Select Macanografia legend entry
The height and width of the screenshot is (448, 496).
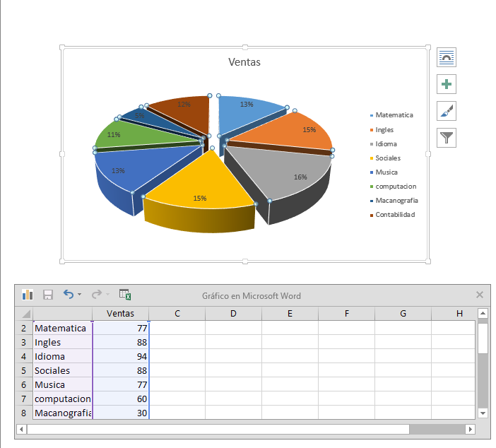394,201
